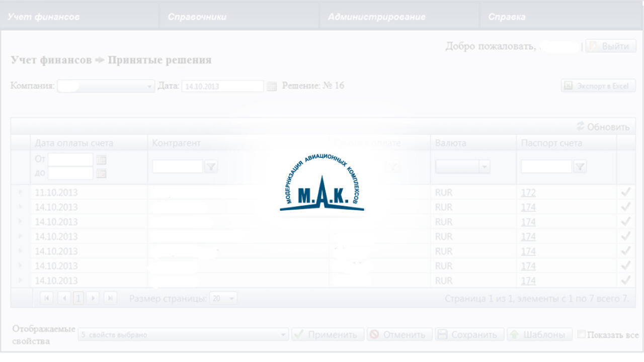Click the Паспорт счета column filter funnel icon
Screen dimensions: 644x362
[580, 167]
